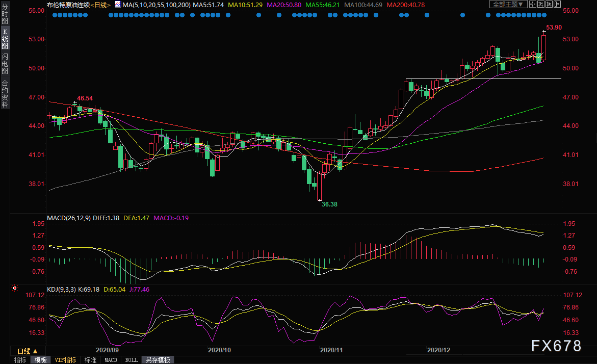The height and width of the screenshot is (364, 597).
Task: Click the 53.90 high price marker
Action: [554, 28]
